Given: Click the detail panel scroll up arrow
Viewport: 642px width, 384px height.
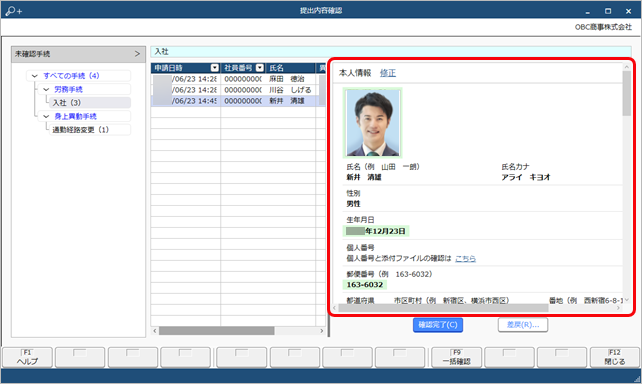Looking at the screenshot, I should coord(626,67).
